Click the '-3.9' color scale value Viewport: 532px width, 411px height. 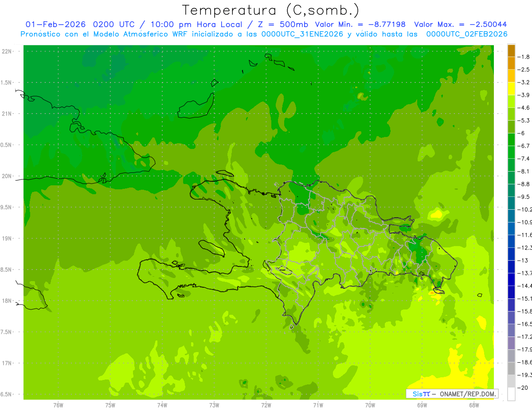[x=524, y=95]
